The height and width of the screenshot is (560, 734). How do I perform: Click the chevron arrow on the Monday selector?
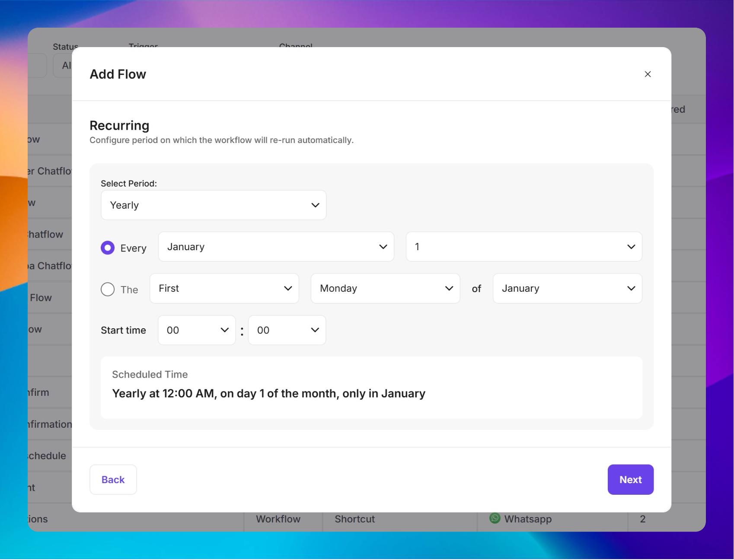(449, 289)
